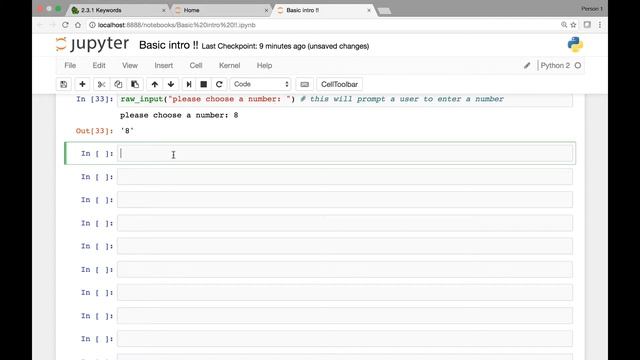The width and height of the screenshot is (640, 360).
Task: Open the Edit menu
Action: [99, 65]
